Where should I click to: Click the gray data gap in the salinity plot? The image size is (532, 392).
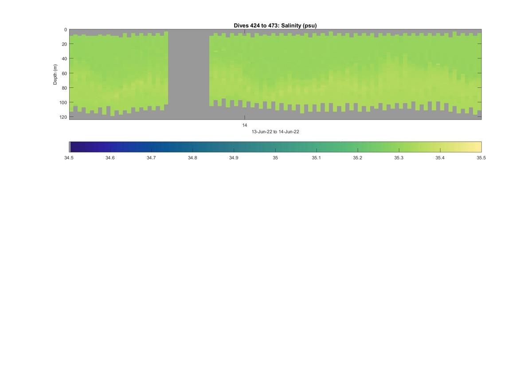coord(189,74)
